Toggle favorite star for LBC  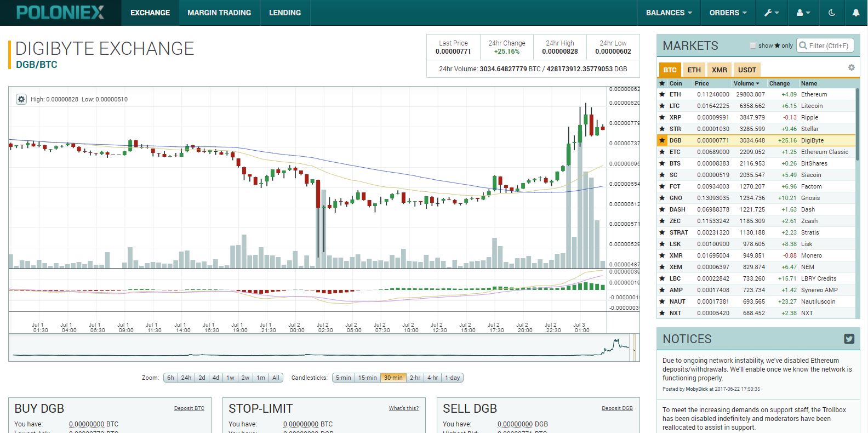click(x=662, y=278)
